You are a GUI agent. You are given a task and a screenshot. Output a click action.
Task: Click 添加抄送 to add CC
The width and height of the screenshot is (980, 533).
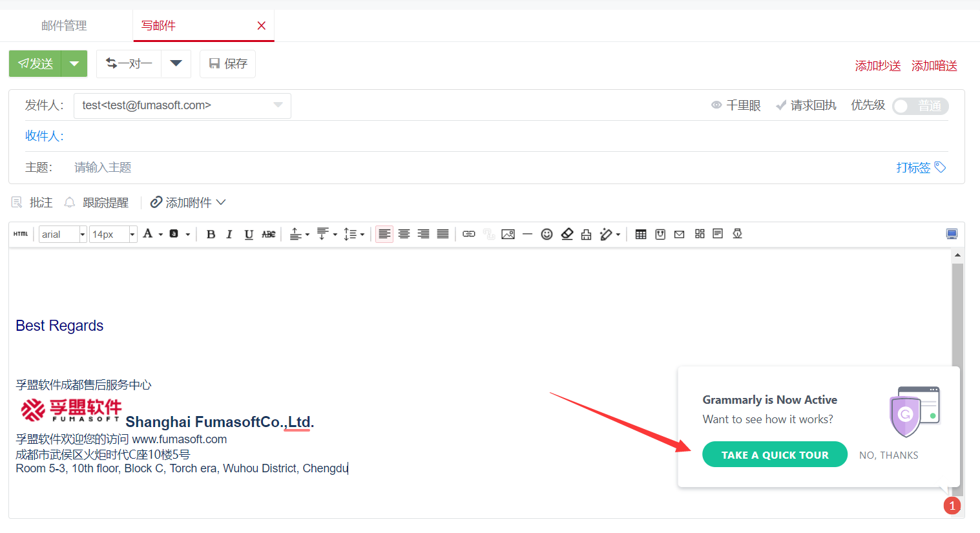pyautogui.click(x=877, y=66)
